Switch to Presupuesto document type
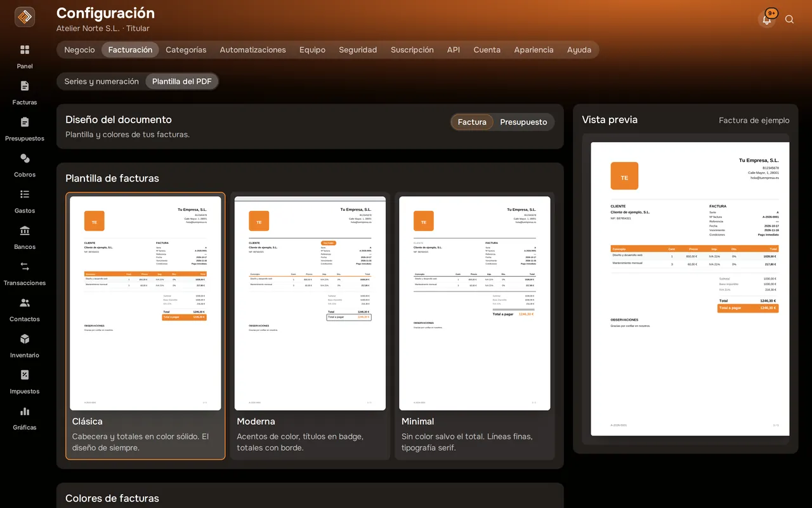The width and height of the screenshot is (812, 508). coord(523,122)
